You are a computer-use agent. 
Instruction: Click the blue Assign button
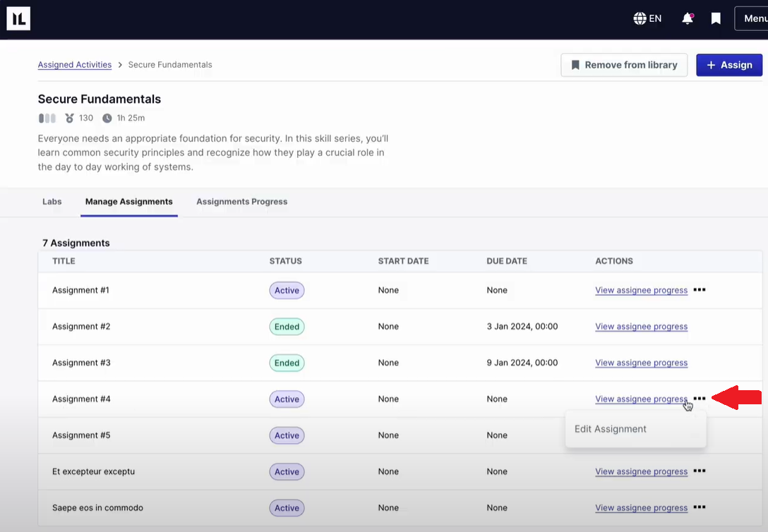[x=728, y=65]
